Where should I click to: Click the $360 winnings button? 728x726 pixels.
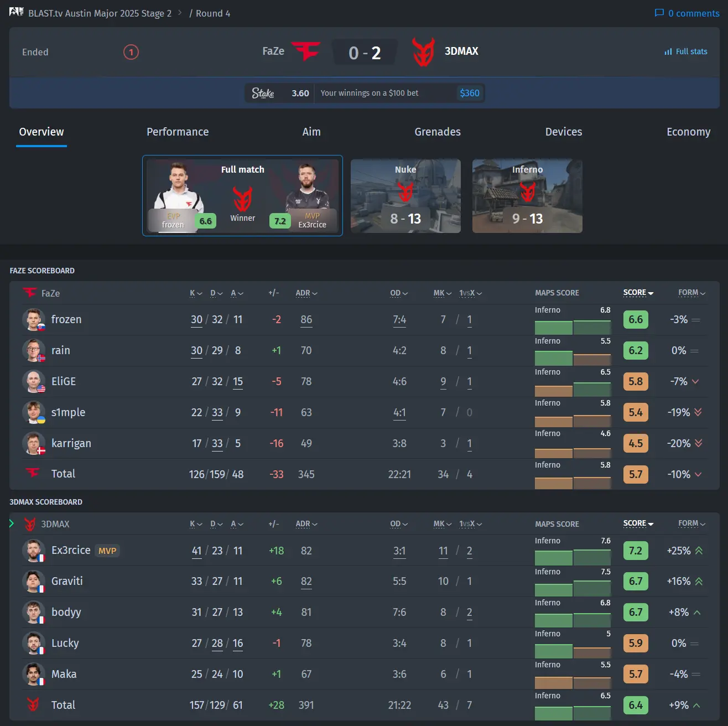[470, 93]
